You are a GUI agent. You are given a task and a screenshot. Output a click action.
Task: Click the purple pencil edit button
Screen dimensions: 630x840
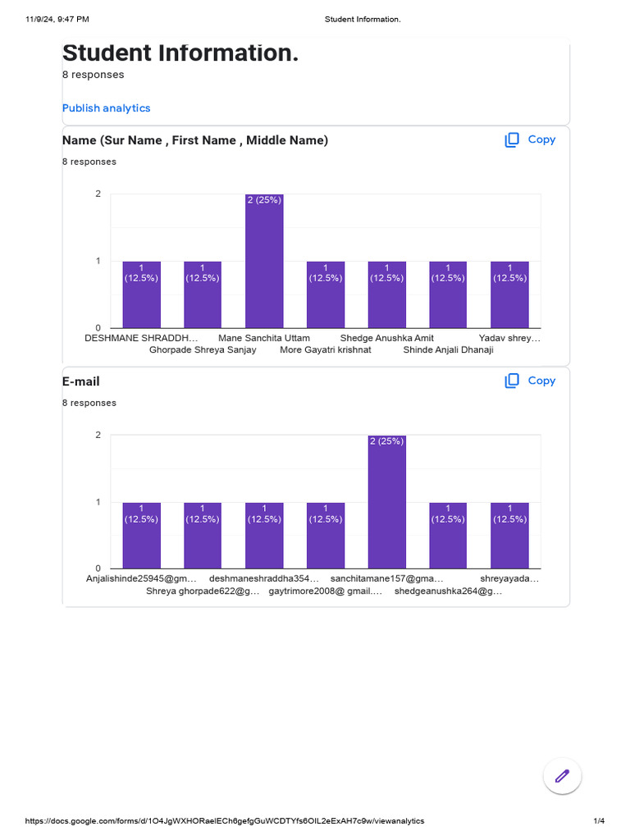pos(562,776)
